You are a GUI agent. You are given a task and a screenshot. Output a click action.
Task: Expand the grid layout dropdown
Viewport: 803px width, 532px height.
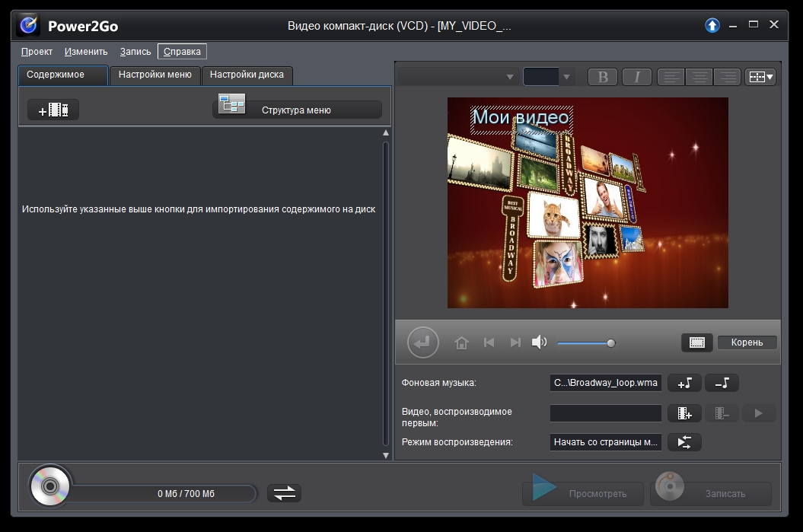coord(760,77)
